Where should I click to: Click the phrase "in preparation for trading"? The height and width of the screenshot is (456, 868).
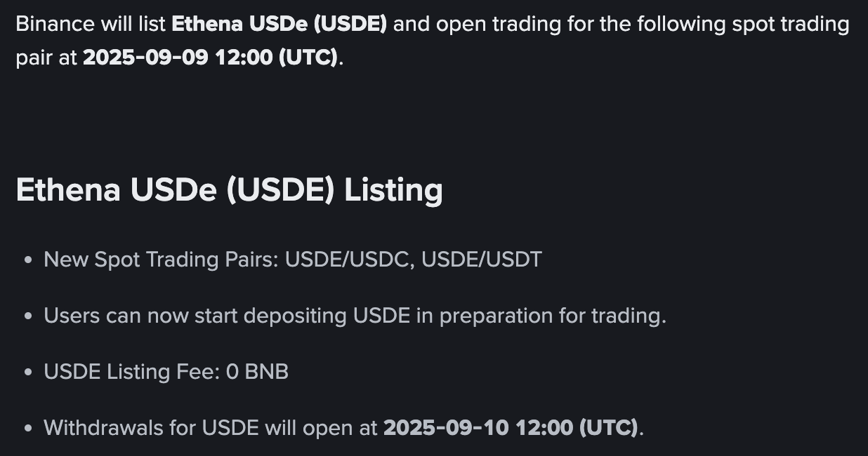click(x=540, y=316)
